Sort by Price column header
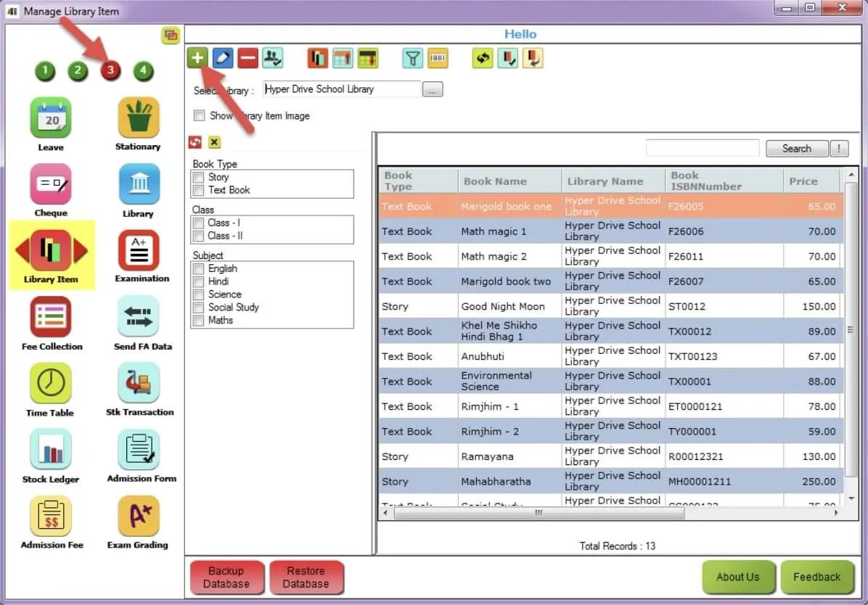Screen dimensions: 868x605 point(811,181)
